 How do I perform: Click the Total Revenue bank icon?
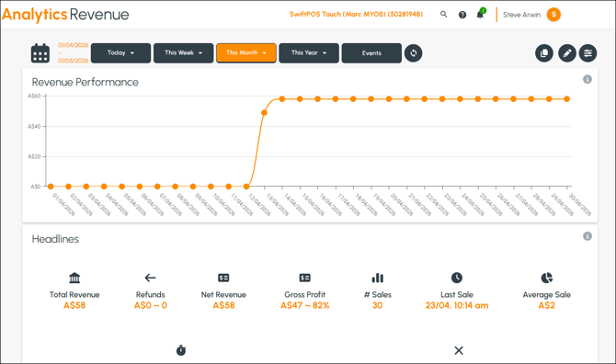tap(74, 278)
